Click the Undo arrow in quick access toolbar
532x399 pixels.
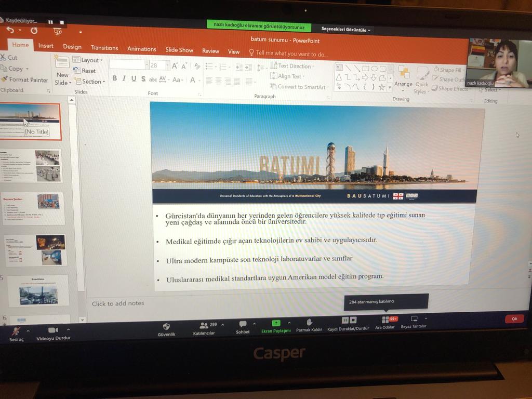coord(10,31)
